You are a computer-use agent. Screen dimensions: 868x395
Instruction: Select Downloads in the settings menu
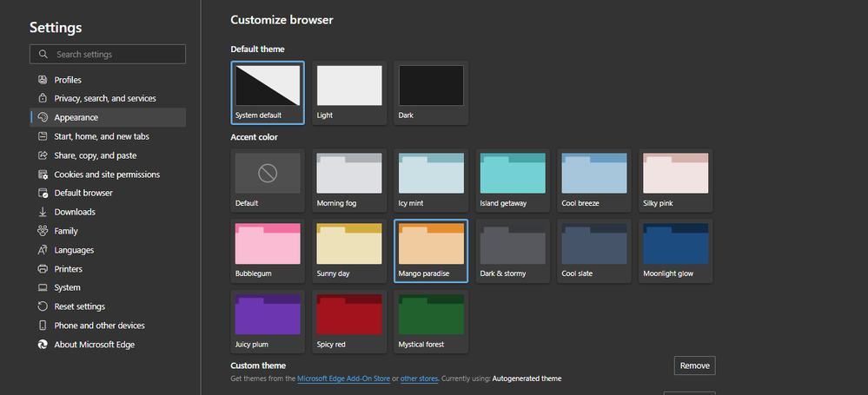click(108, 212)
